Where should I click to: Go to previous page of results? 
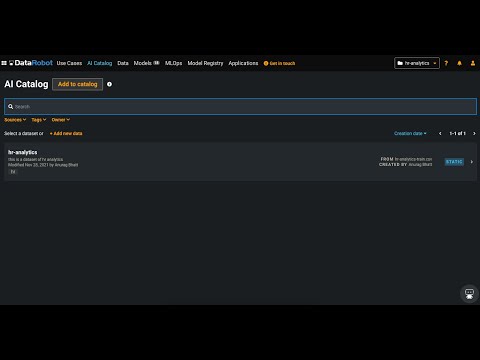(440, 133)
